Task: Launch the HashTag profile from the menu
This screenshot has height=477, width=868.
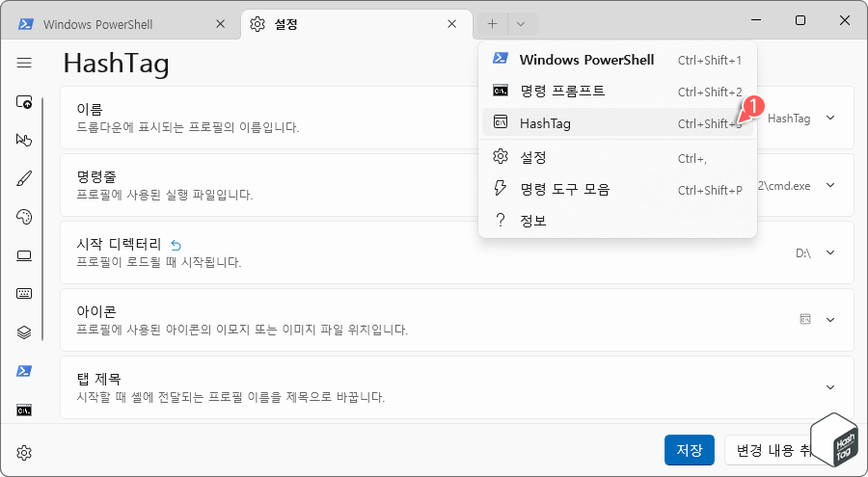Action: (x=617, y=122)
